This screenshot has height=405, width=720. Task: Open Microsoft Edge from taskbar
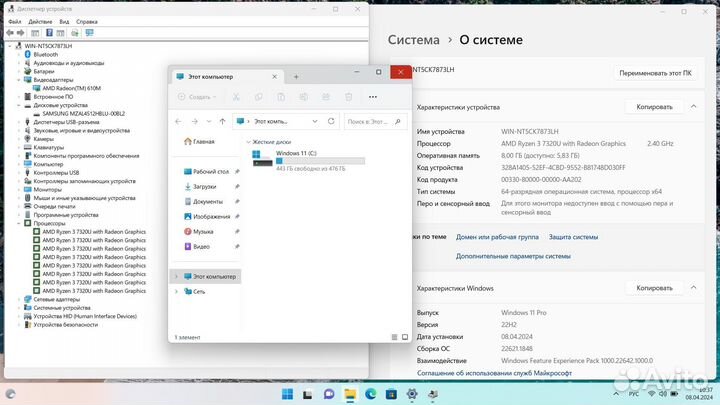click(x=371, y=394)
